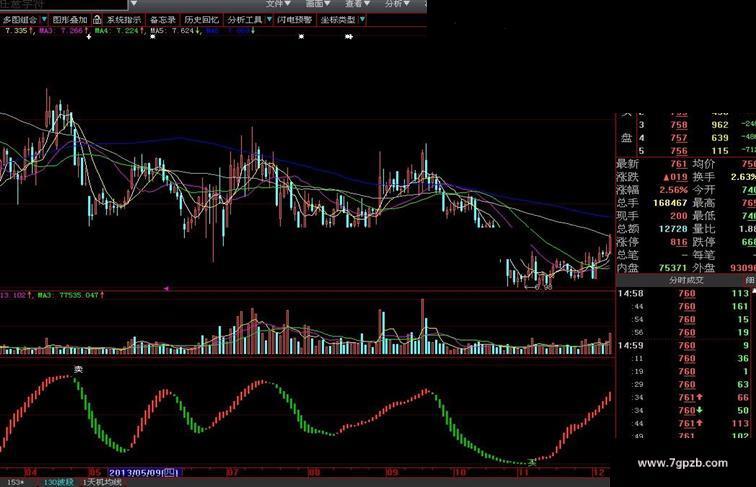Open the 画面 menu
Screen dimensions: 756x487
[318, 3]
